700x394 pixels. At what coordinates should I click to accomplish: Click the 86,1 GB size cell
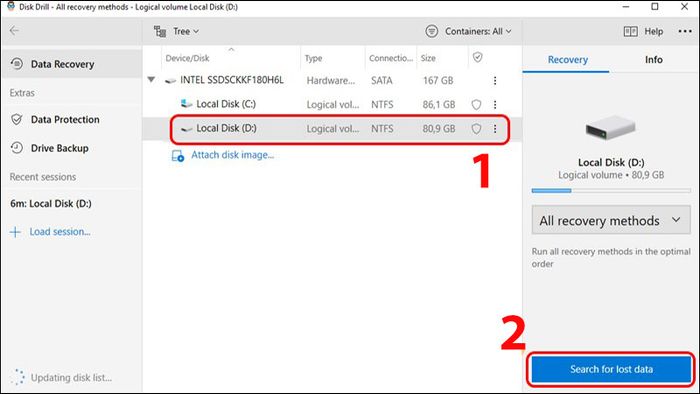point(438,104)
